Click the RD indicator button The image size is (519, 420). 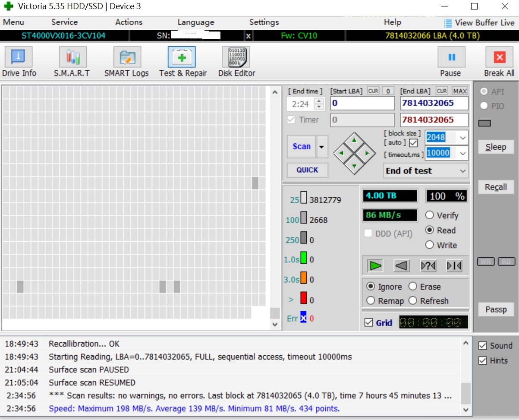(x=506, y=262)
